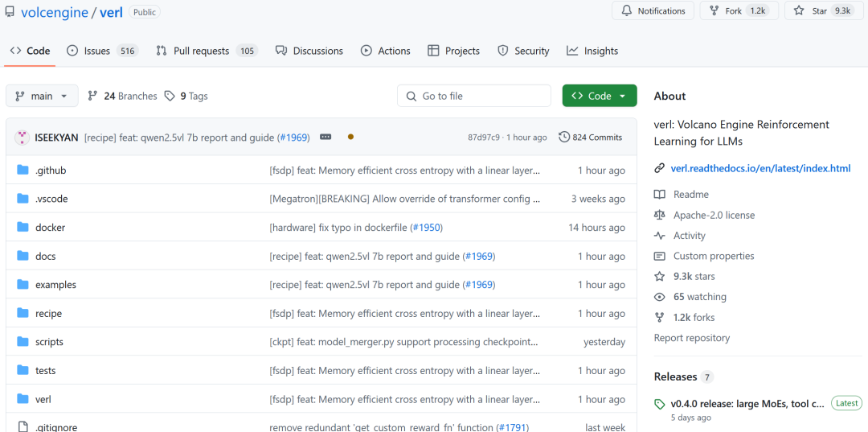This screenshot has height=432, width=868.
Task: Open the .gitignore file
Action: tap(56, 427)
